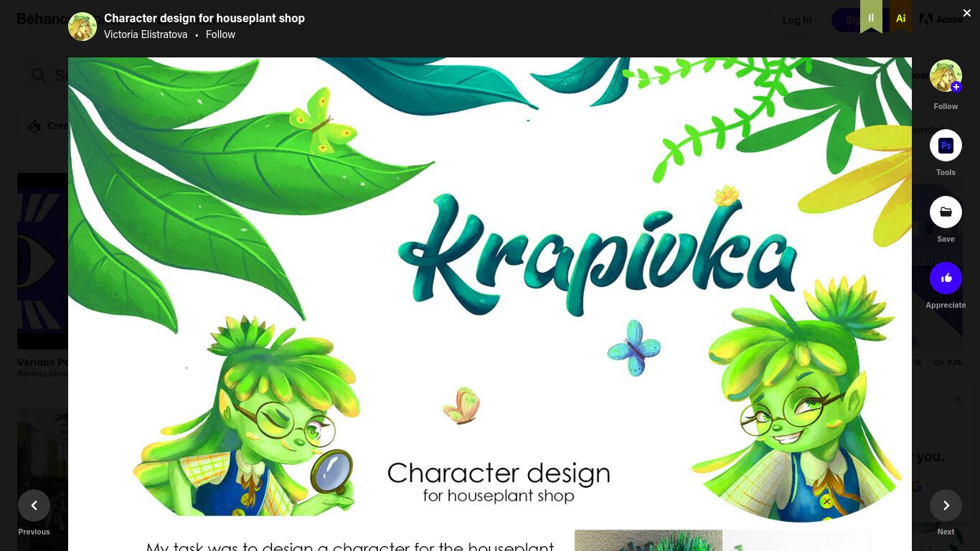
Task: Go to the Next project arrow
Action: (x=946, y=506)
